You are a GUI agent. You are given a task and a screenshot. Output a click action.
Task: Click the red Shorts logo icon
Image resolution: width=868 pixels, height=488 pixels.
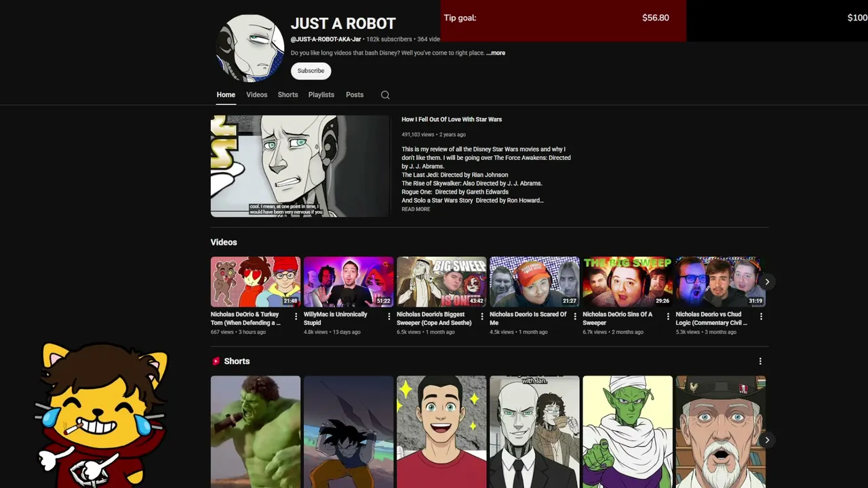coord(216,361)
